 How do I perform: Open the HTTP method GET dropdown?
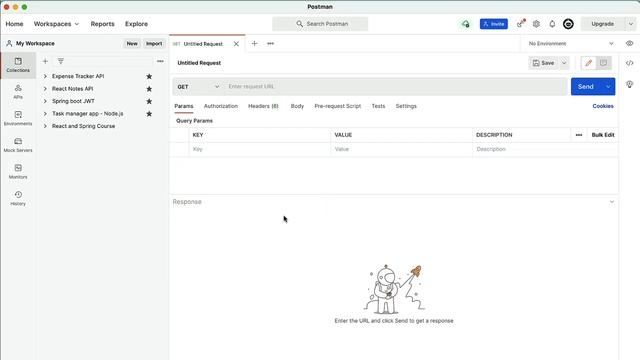tap(198, 87)
